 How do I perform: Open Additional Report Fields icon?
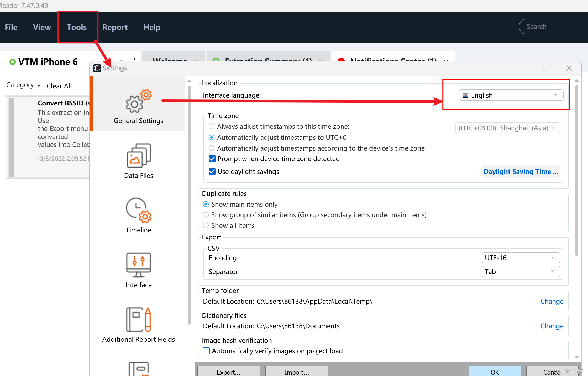coord(138,320)
